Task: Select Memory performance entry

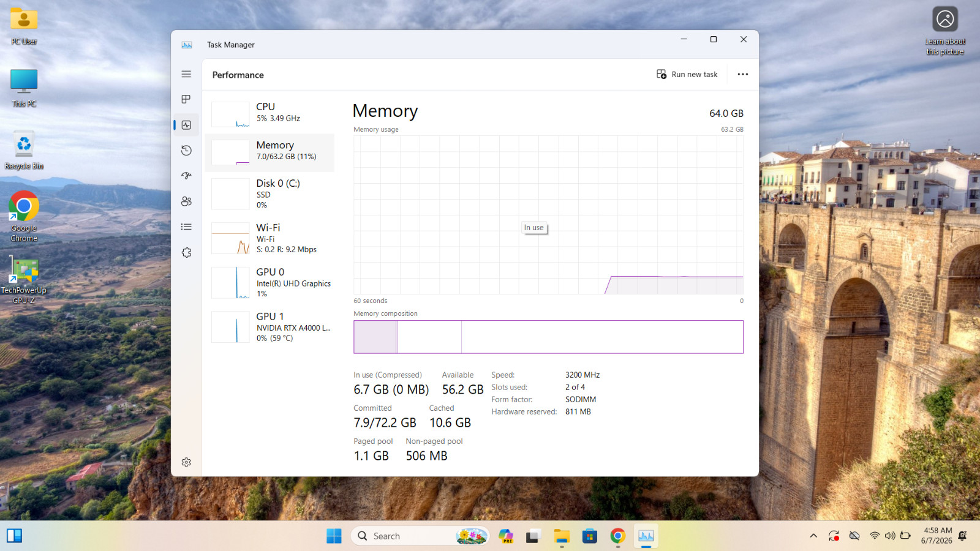Action: pos(269,152)
